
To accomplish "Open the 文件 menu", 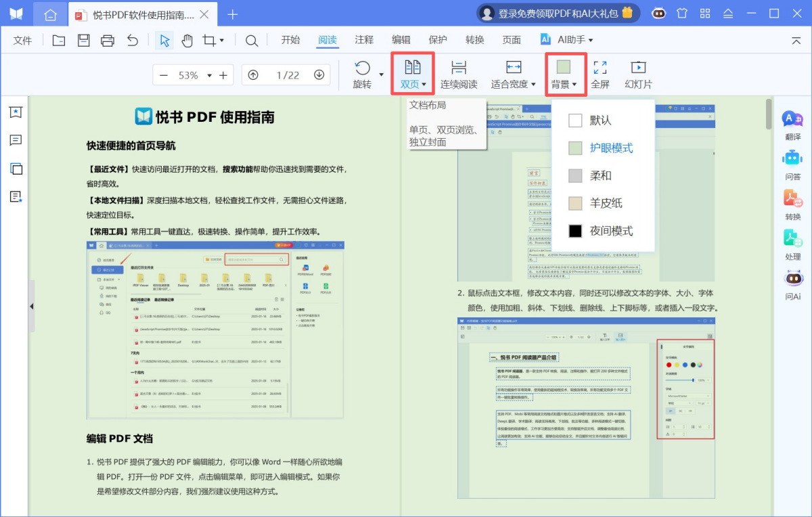I will click(22, 40).
